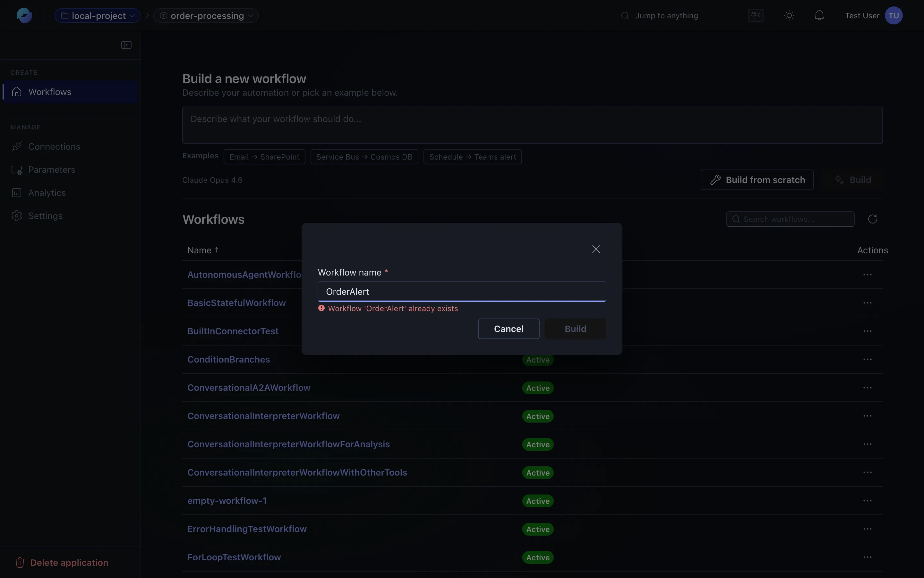
Task: Open Parameters in the sidebar
Action: pyautogui.click(x=70, y=170)
